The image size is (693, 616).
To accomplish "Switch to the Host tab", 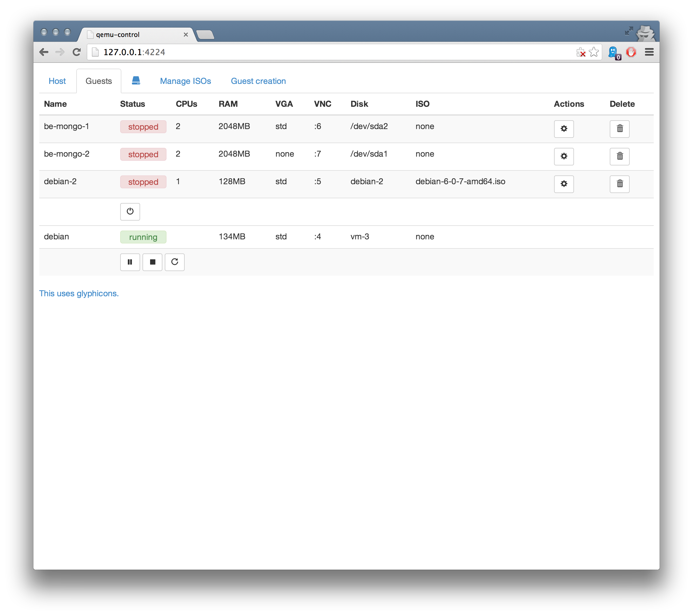I will pos(57,81).
